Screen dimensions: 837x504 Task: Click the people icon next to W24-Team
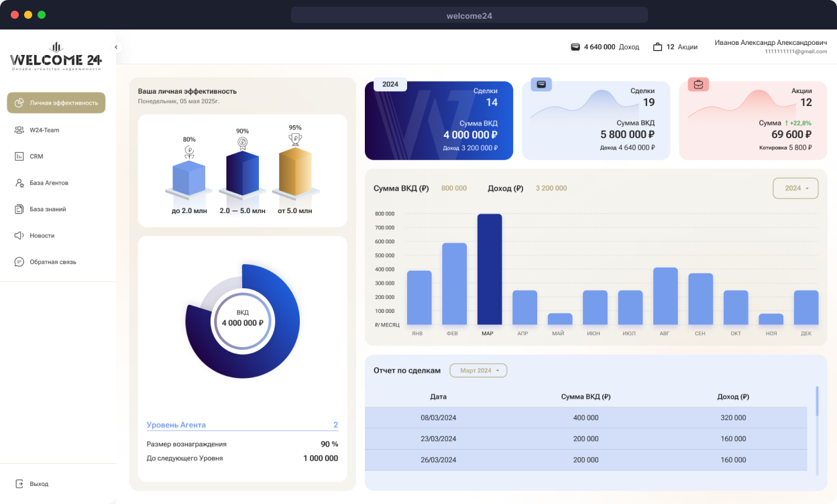19,130
